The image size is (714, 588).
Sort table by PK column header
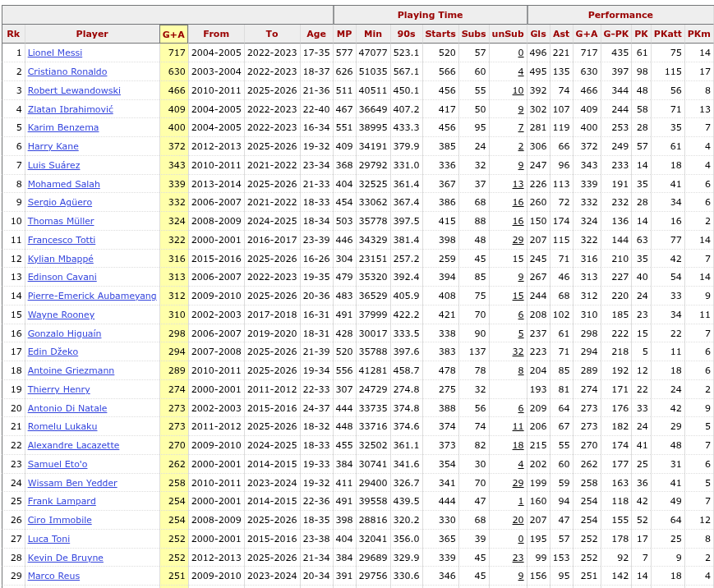coord(641,34)
